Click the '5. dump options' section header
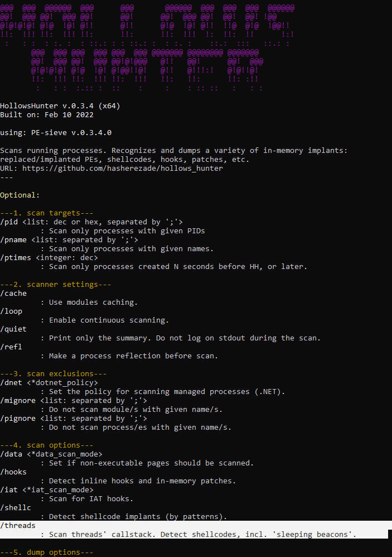 pyautogui.click(x=47, y=552)
